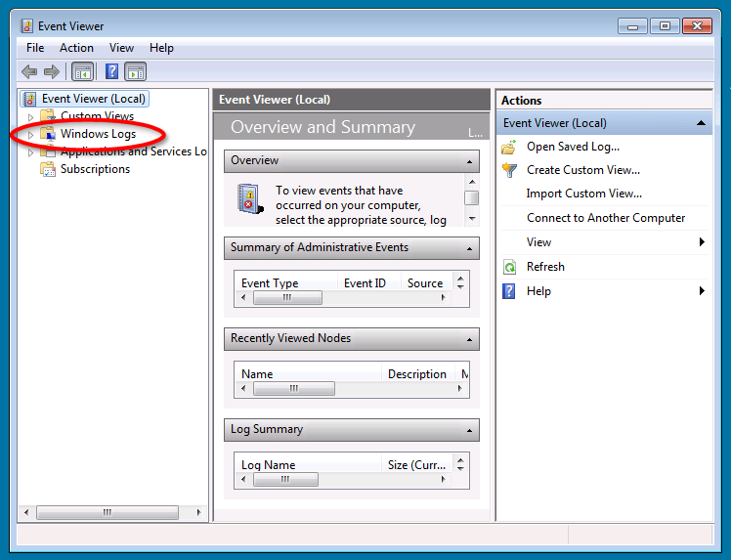Screen dimensions: 731x560
Task: Click the Description column header
Action: click(417, 374)
